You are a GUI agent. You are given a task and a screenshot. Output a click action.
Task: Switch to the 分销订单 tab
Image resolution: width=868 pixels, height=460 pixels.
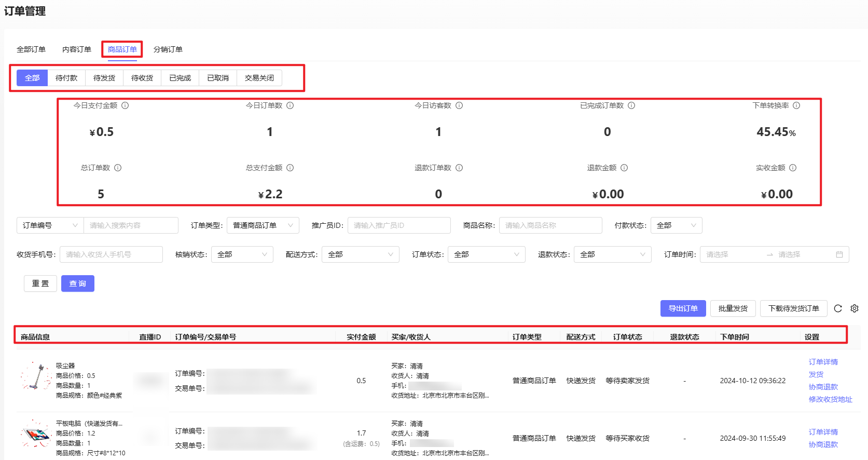click(x=168, y=49)
